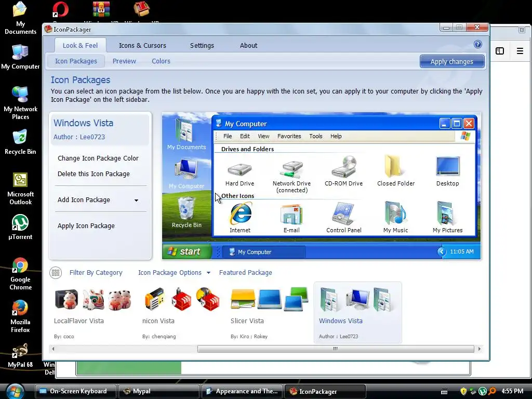Click Change Icon Package Color

pyautogui.click(x=98, y=158)
